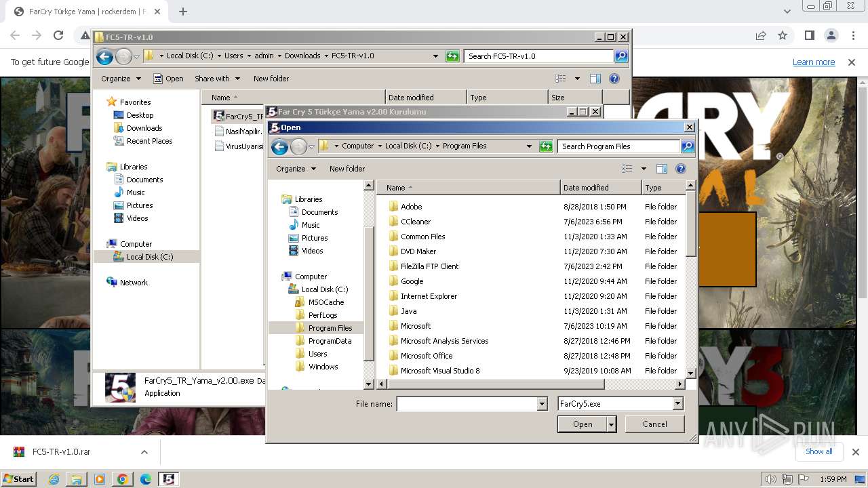Select ProgramData in the folder tree
The image size is (868, 488).
coord(330,341)
